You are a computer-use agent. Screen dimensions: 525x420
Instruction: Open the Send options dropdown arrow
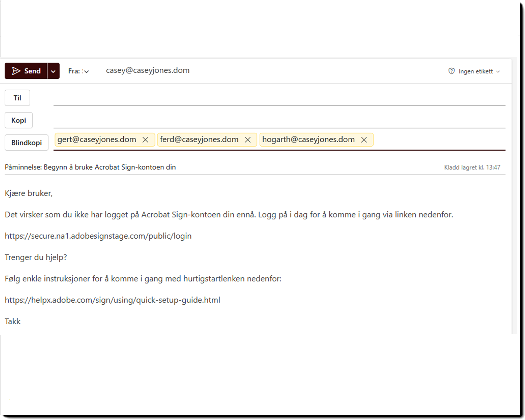(53, 71)
